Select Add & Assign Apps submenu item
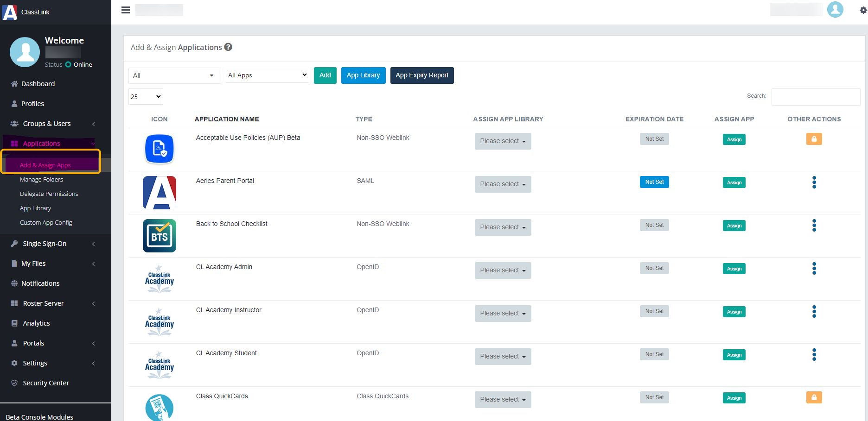This screenshot has width=868, height=421. coord(45,165)
